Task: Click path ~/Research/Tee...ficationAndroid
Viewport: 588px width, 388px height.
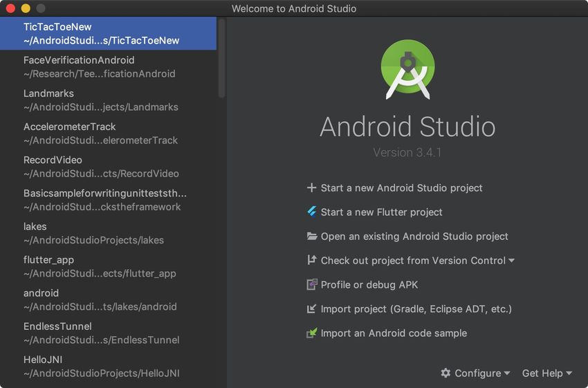Action: point(100,73)
